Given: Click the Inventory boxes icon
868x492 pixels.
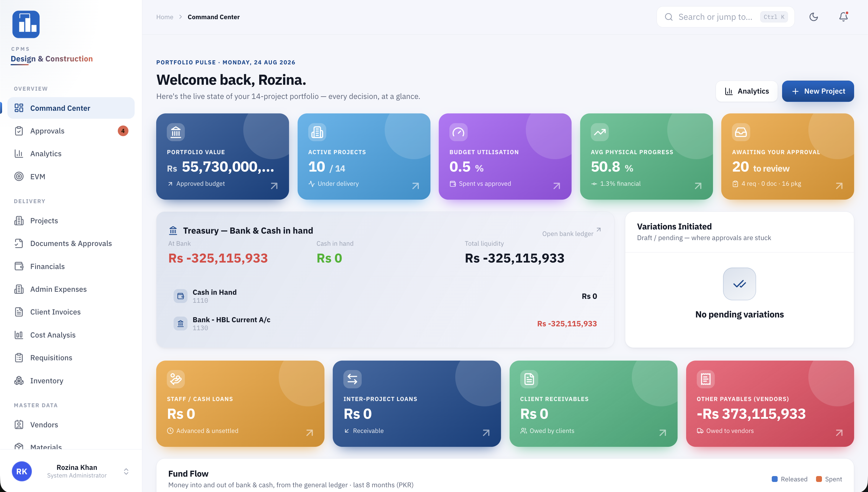Looking at the screenshot, I should click(19, 380).
